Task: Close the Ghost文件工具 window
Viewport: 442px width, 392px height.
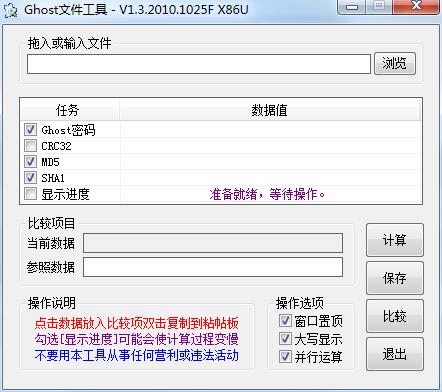Action: point(416,6)
